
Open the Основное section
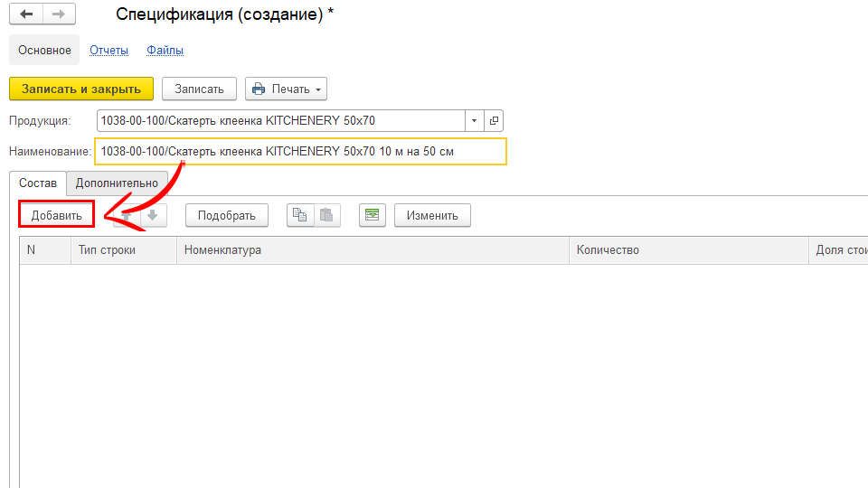coord(44,51)
